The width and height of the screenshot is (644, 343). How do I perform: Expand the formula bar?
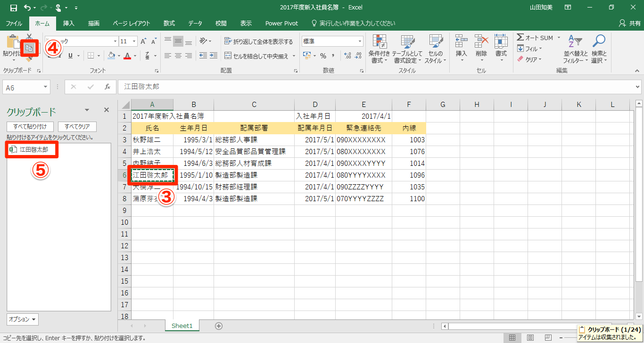[x=638, y=87]
